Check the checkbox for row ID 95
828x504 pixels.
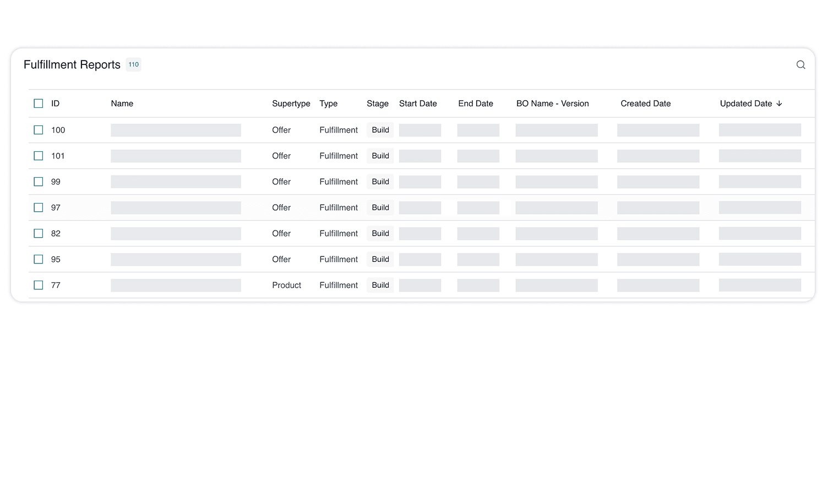pos(38,259)
